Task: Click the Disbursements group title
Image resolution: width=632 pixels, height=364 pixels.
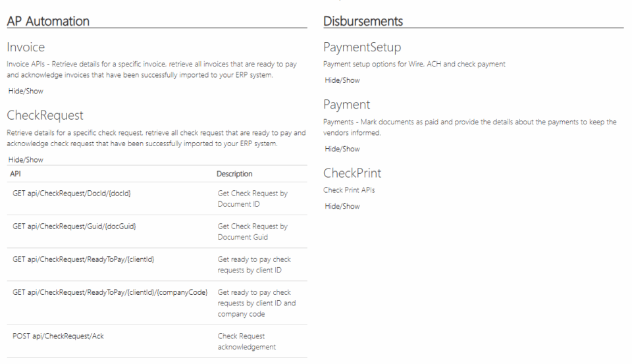Action: 363,21
